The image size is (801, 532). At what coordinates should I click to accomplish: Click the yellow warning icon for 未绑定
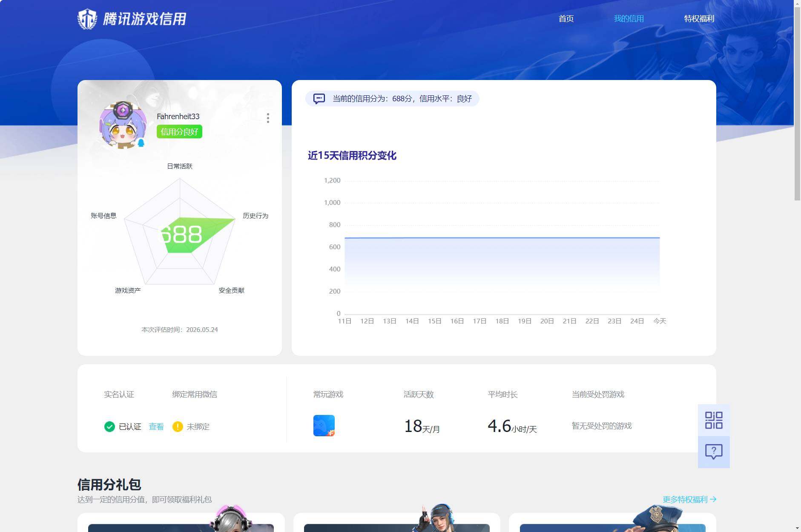coord(178,426)
